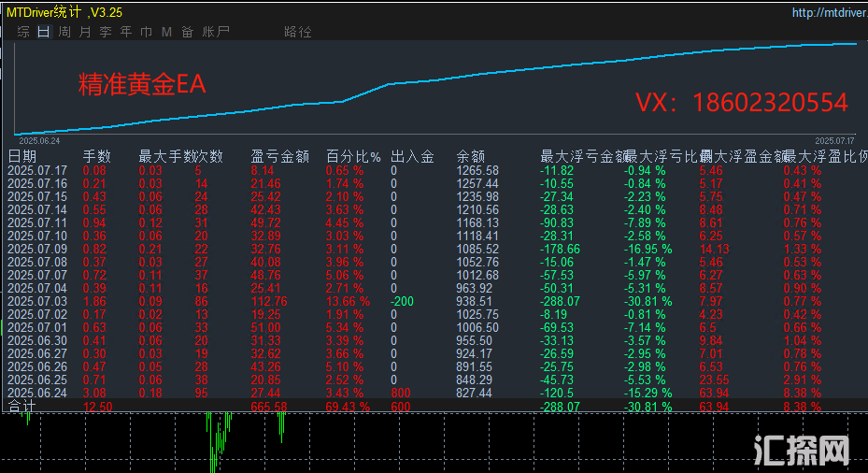Select the 2025.07.17 date row

pyautogui.click(x=37, y=170)
